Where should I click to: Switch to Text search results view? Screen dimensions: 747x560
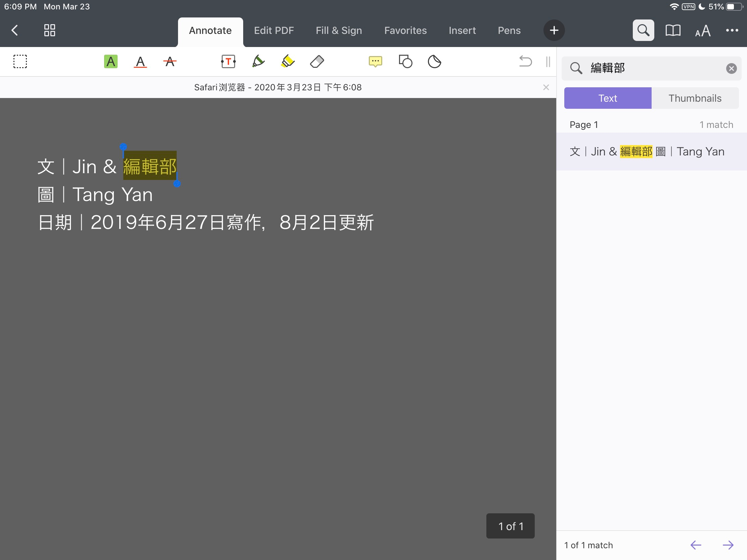(608, 98)
